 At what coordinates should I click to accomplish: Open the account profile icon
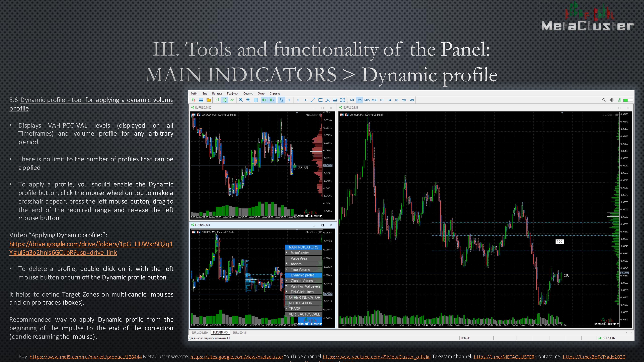612,100
